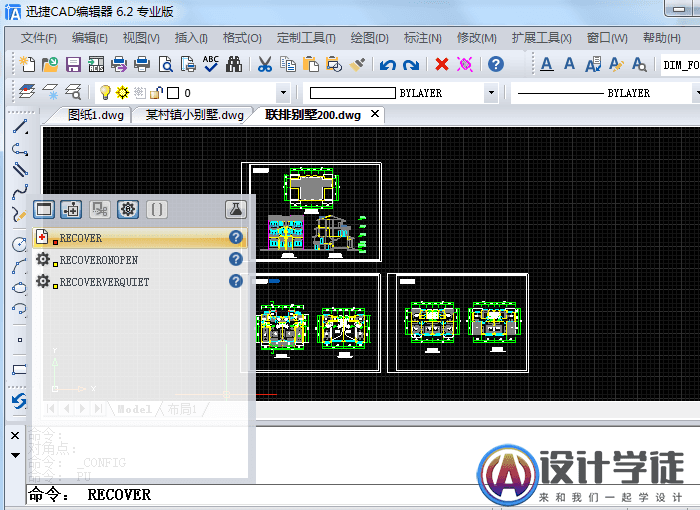Close the command window with X
This screenshot has height=510, width=700.
tap(15, 435)
